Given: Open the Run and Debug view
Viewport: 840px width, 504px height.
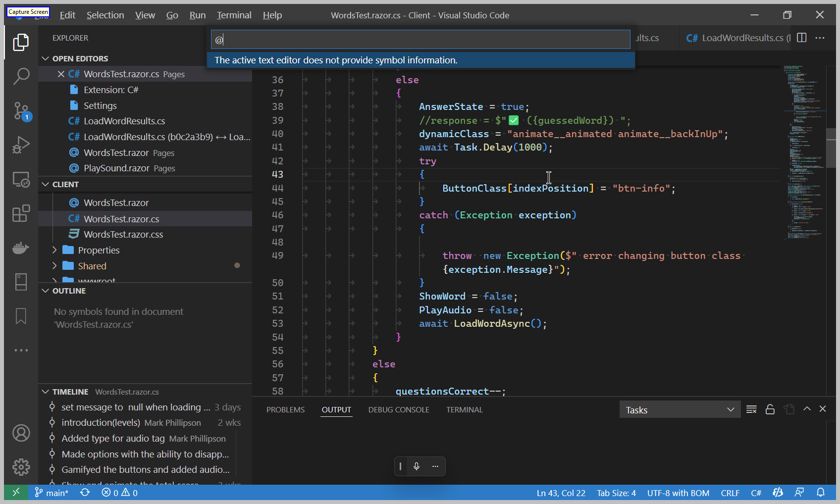Looking at the screenshot, I should pos(21,145).
